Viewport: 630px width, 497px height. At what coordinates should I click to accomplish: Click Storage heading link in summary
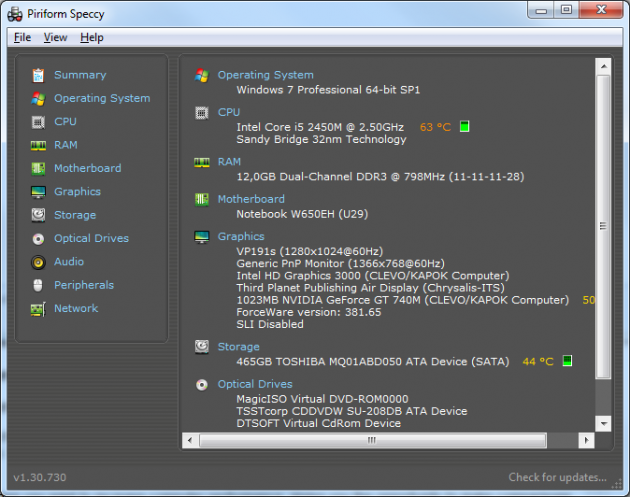(x=239, y=347)
